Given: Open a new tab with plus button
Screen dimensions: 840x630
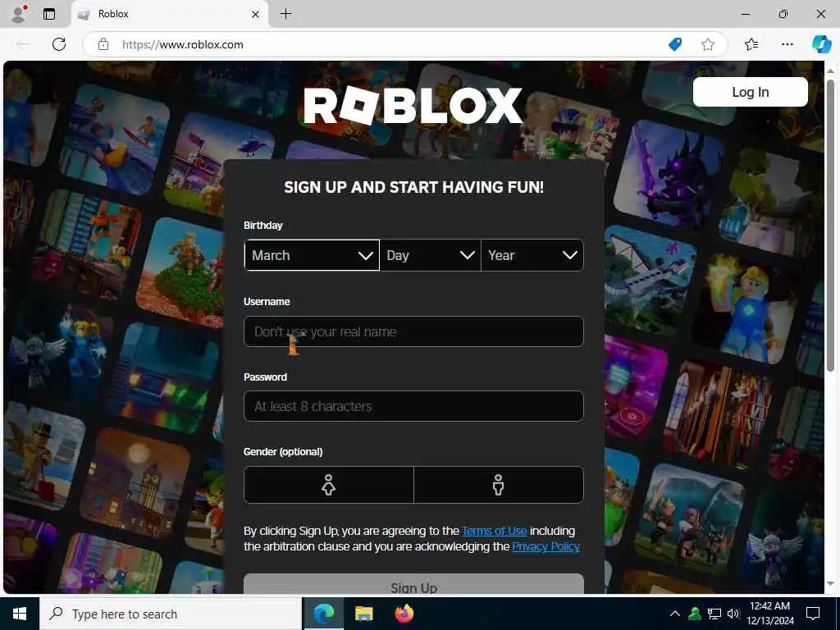Looking at the screenshot, I should pos(286,14).
